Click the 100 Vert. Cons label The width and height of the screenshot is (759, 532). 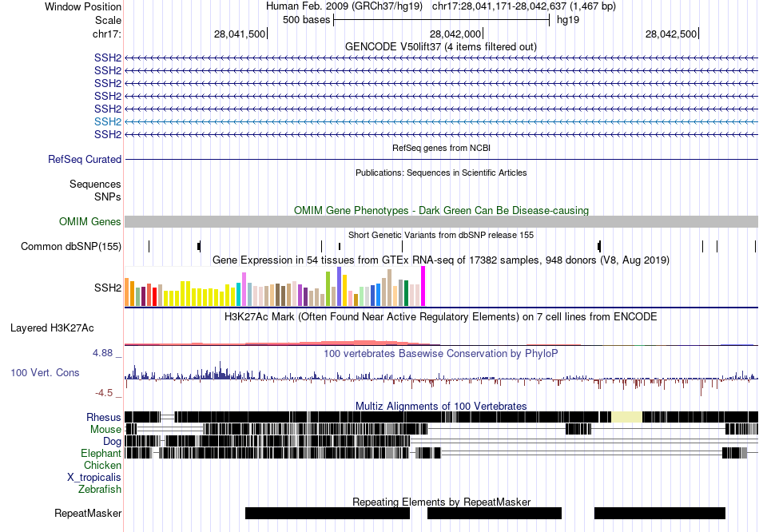click(x=45, y=373)
